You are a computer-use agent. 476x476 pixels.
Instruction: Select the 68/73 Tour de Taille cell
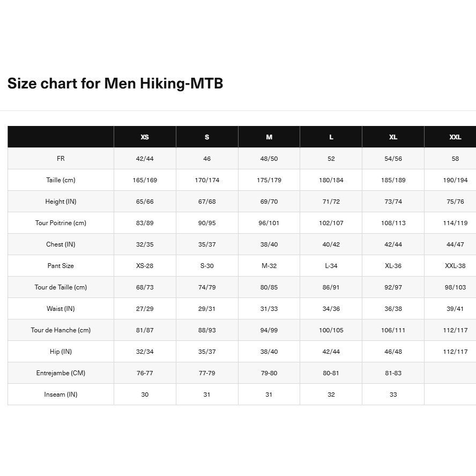point(145,287)
